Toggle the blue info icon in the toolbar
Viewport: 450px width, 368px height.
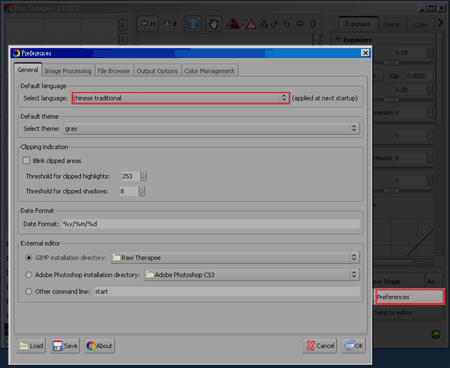point(193,24)
